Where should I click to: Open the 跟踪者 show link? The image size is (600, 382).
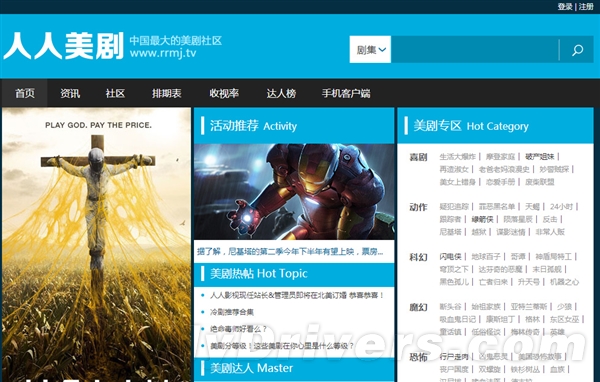pos(450,219)
